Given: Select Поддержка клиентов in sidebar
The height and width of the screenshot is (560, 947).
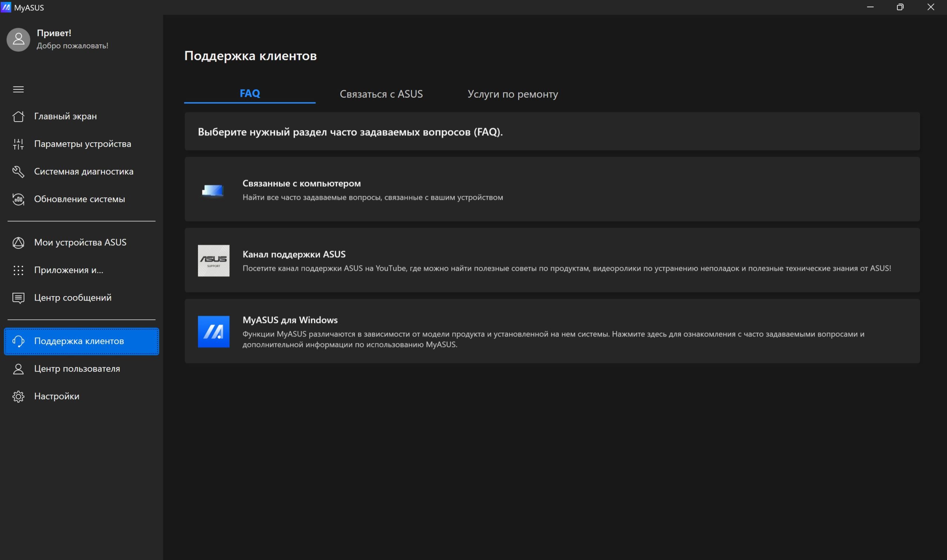Looking at the screenshot, I should pyautogui.click(x=81, y=341).
